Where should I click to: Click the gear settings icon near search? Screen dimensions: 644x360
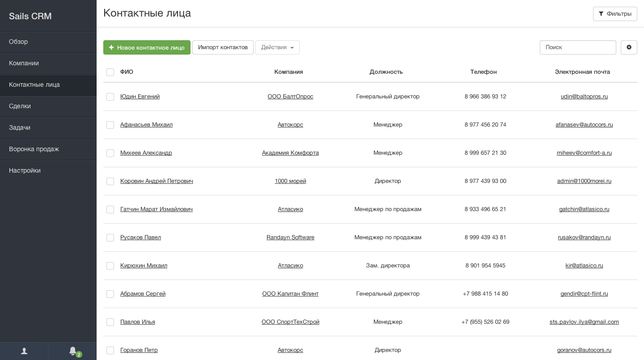[629, 47]
